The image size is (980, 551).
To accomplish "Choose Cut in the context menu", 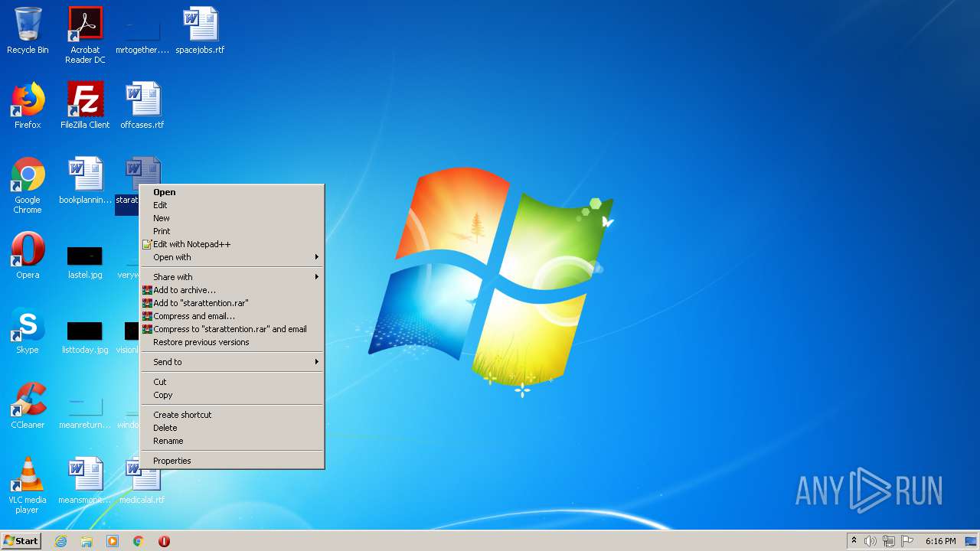I will pyautogui.click(x=232, y=382).
